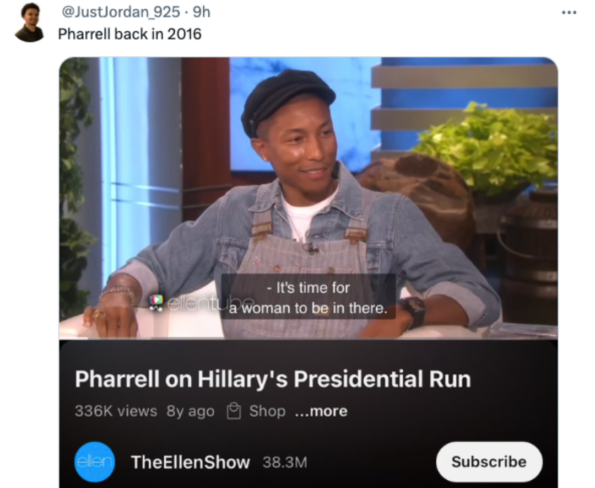Click the Shop label under the title
The image size is (595, 488).
point(267,411)
